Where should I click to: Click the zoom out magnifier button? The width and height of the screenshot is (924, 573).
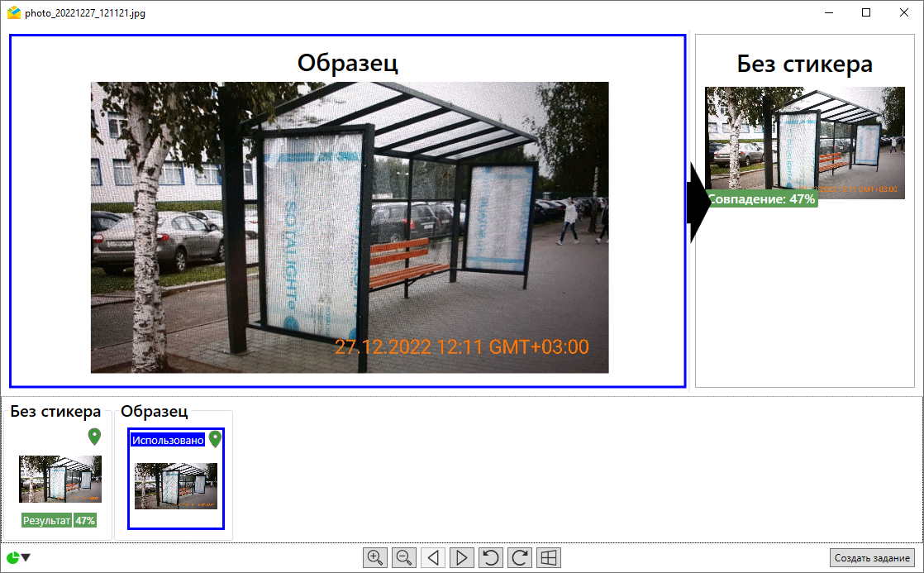(x=404, y=558)
